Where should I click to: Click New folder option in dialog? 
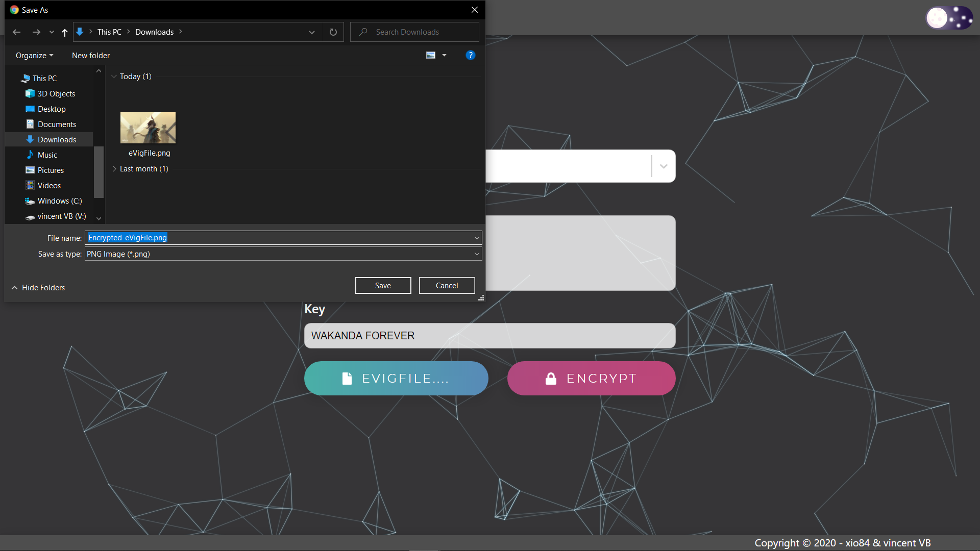(x=90, y=55)
